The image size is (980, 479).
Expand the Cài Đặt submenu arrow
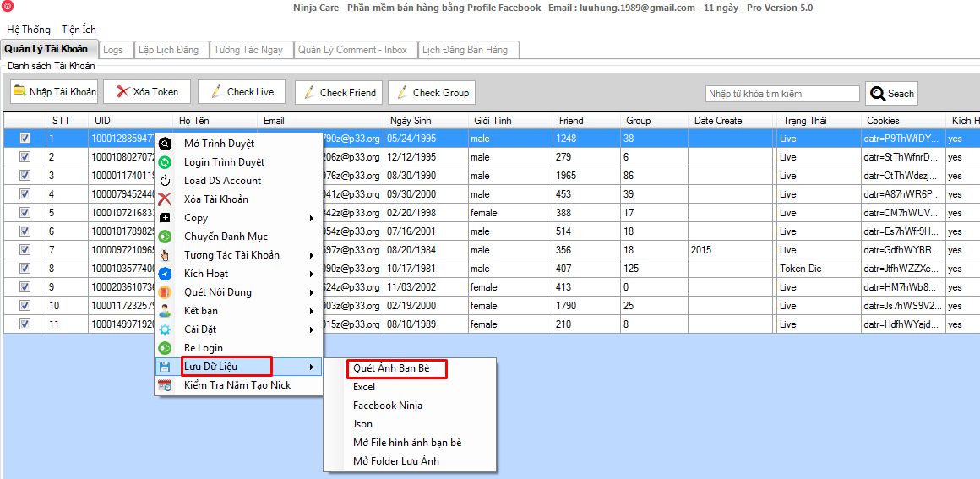pos(311,329)
